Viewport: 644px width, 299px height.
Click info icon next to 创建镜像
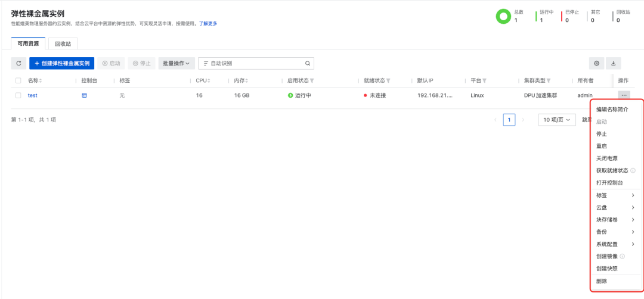(622, 256)
